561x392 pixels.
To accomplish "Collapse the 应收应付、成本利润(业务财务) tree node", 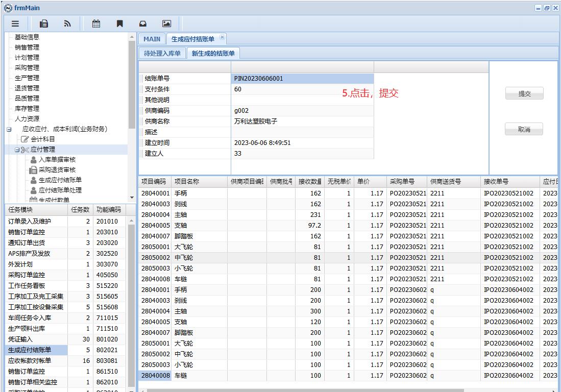I will 9,130.
